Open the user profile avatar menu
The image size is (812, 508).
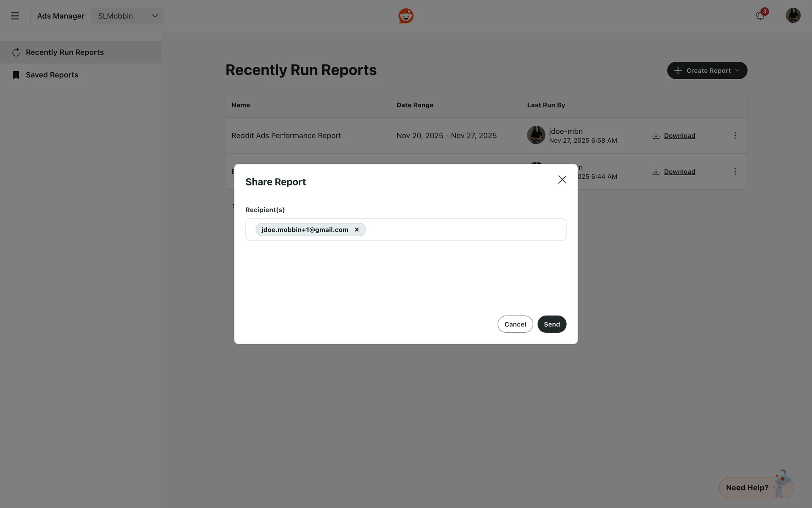pos(793,16)
